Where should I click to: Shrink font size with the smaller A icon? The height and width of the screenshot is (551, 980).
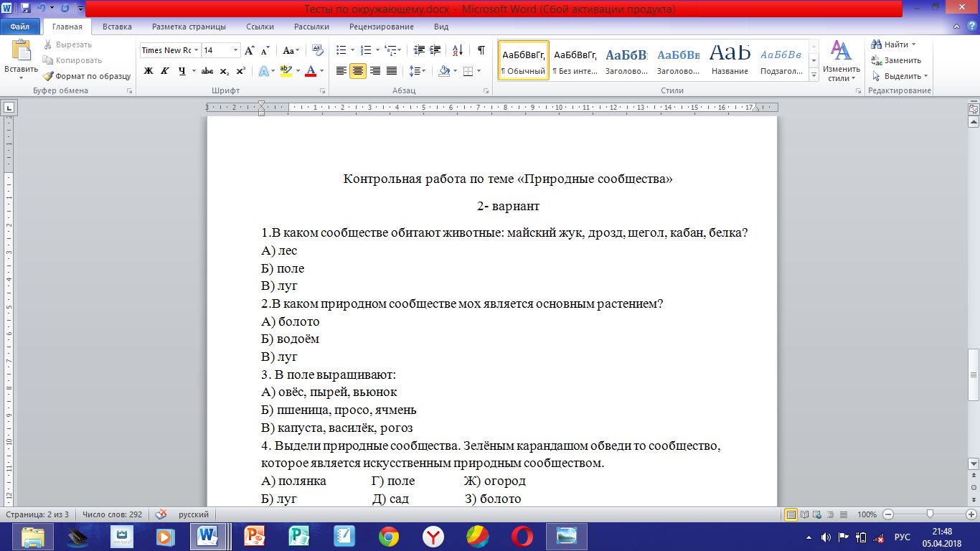[265, 50]
